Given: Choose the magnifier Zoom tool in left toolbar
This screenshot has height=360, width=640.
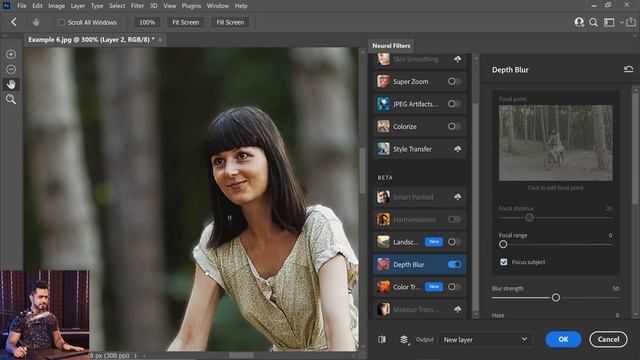Looking at the screenshot, I should [11, 99].
